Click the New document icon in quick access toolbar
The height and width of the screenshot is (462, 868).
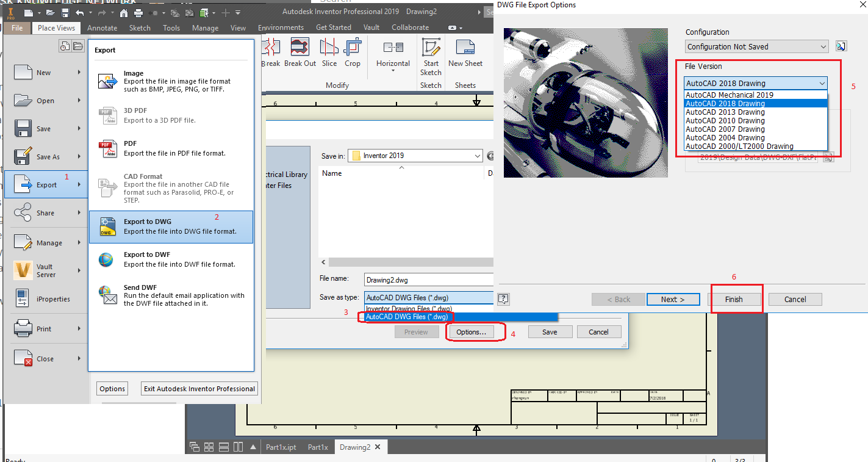pyautogui.click(x=27, y=12)
